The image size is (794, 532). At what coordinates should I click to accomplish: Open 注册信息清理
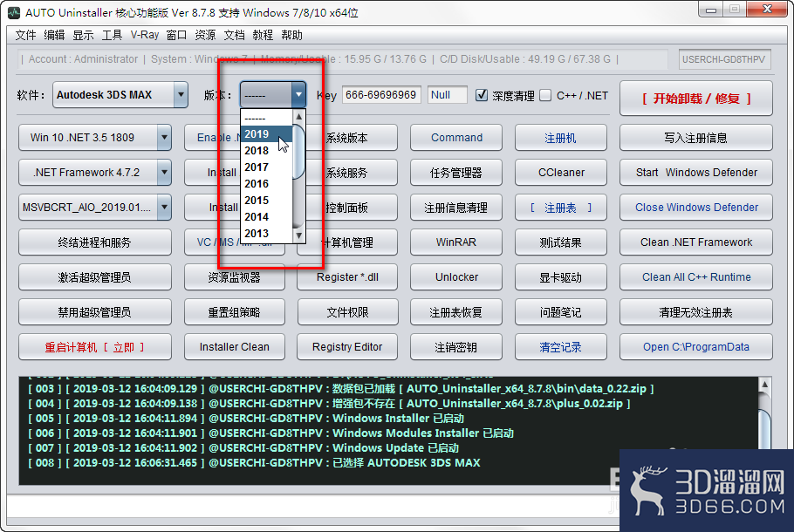coord(456,207)
